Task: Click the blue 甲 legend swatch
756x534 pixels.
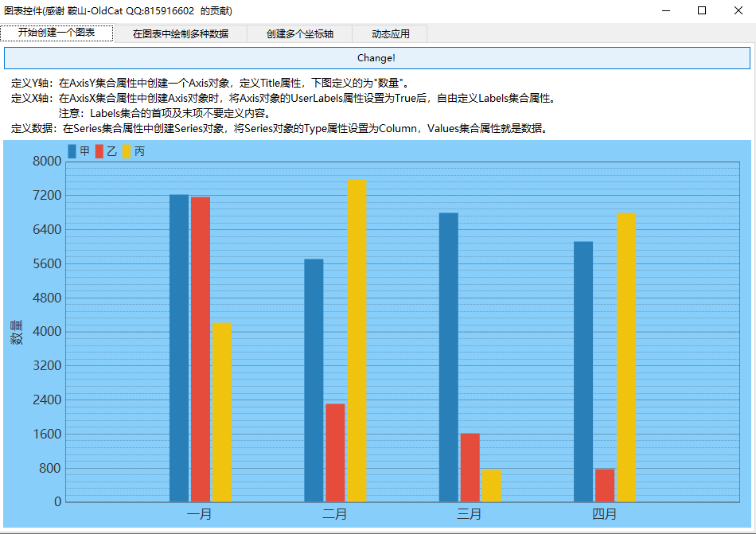Action: (72, 151)
